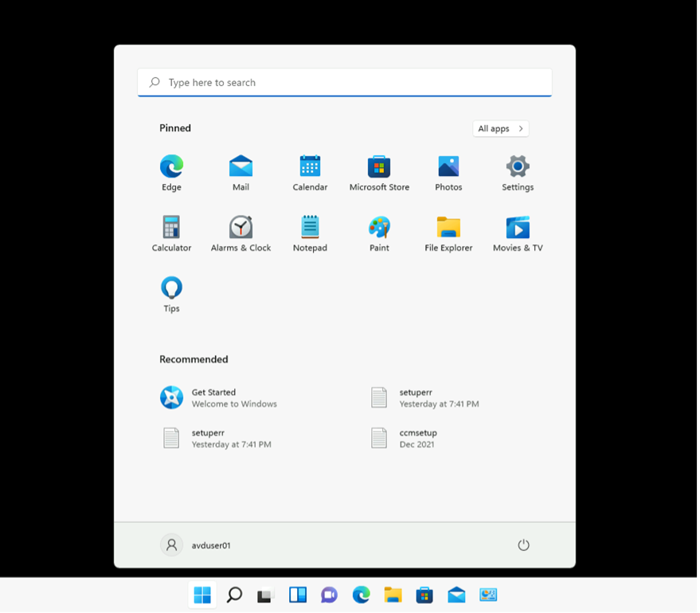Screen dimensions: 700x613
Task: Open the Calendar app
Action: tap(310, 173)
